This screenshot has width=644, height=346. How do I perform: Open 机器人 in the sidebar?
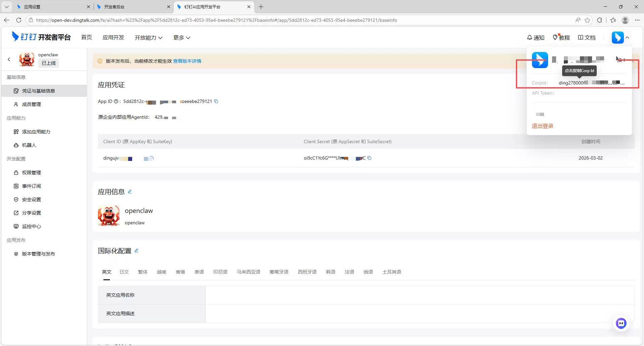point(29,145)
